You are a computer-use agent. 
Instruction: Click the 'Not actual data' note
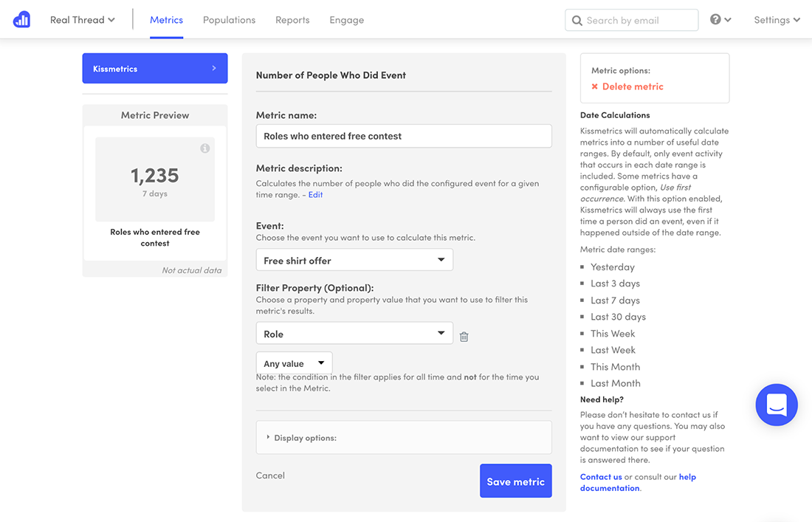[x=192, y=270]
